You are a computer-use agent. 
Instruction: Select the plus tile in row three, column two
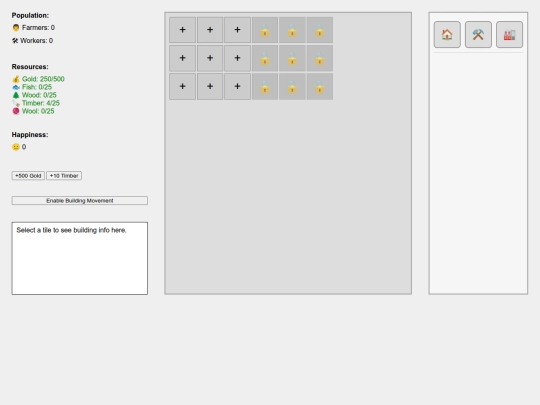click(210, 86)
